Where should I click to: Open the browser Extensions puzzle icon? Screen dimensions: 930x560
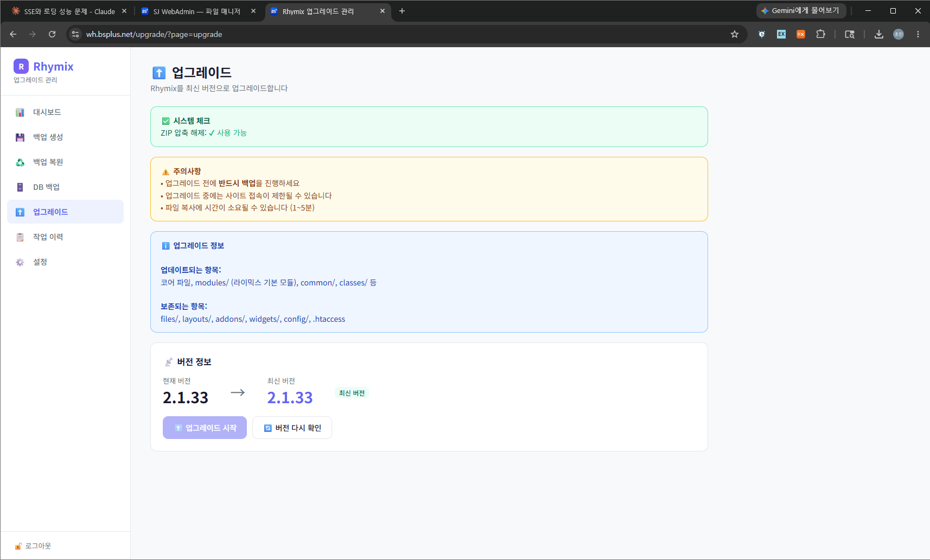tap(820, 34)
